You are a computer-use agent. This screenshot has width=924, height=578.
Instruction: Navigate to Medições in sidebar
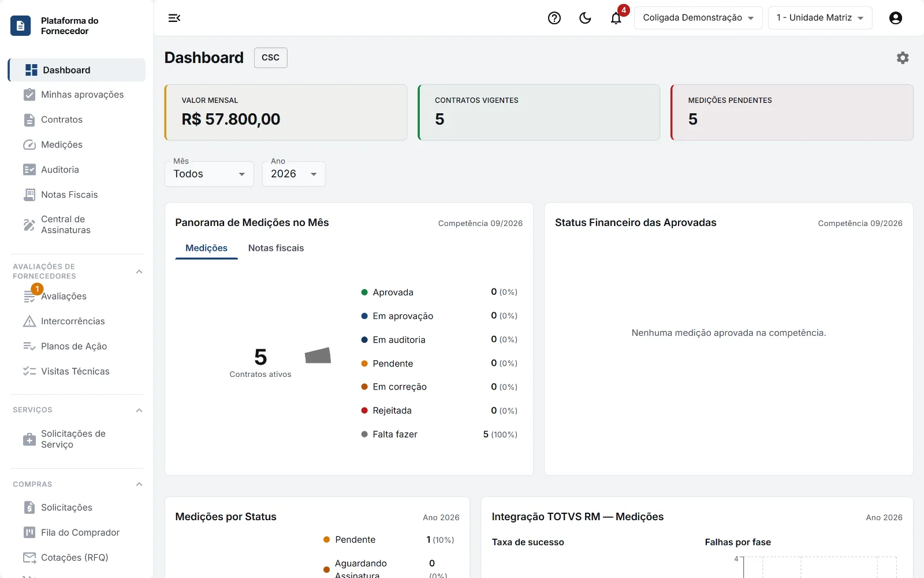[77, 144]
